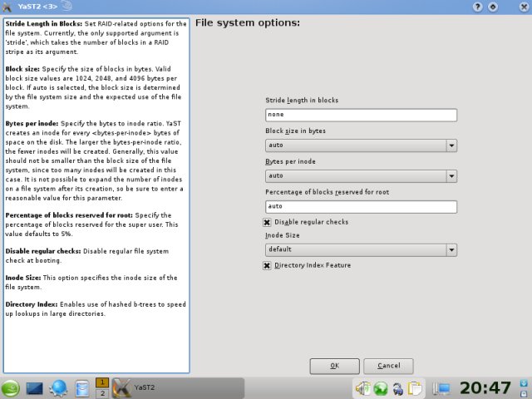Open the Bytes per inode dropdown
This screenshot has height=399, width=532.
pos(361,176)
